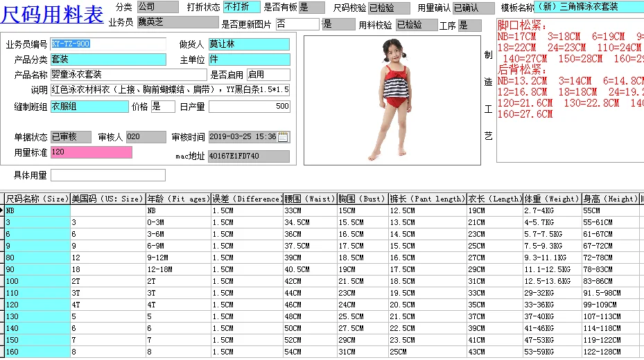644x360 pixels.
Task: Click the 打折状态 field 不打折
Action: 241,7
